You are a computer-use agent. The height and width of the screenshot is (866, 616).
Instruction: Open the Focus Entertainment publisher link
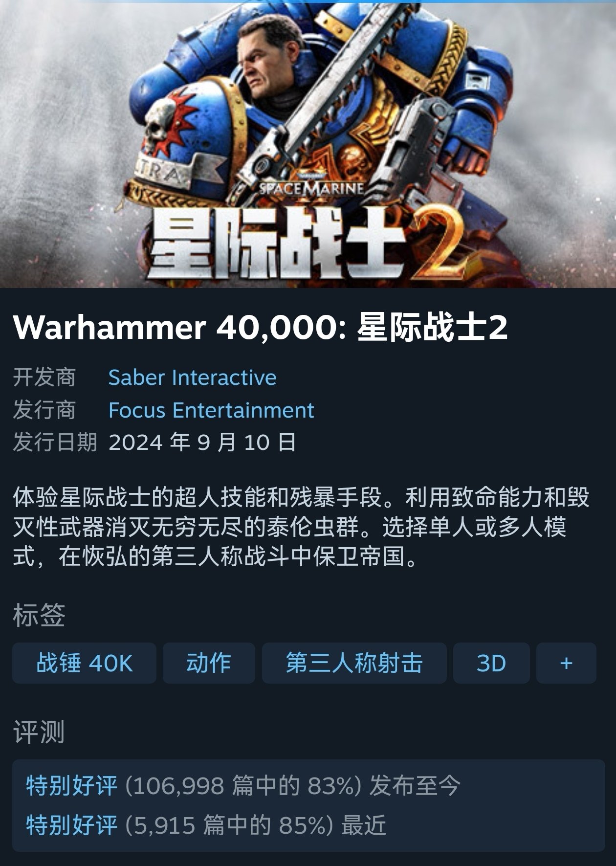(x=211, y=410)
